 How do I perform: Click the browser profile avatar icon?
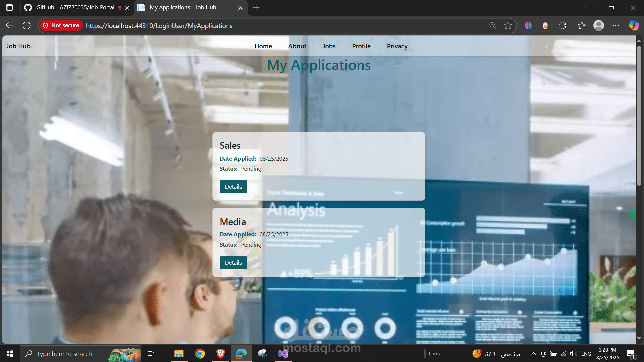599,26
